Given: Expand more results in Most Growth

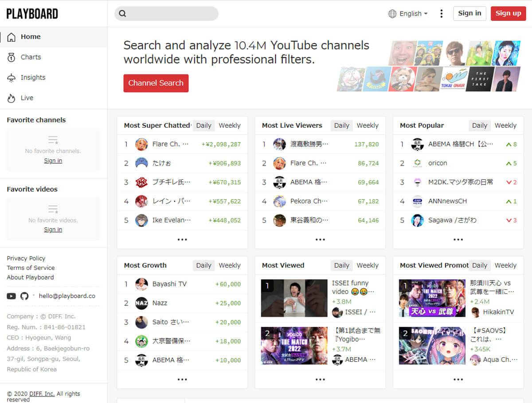Looking at the screenshot, I should click(x=182, y=379).
